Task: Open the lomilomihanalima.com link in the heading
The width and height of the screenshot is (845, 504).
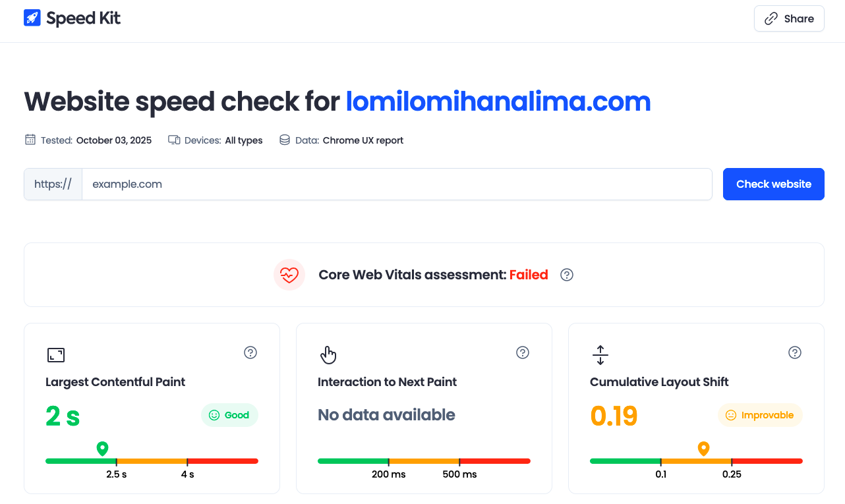Action: [x=498, y=101]
